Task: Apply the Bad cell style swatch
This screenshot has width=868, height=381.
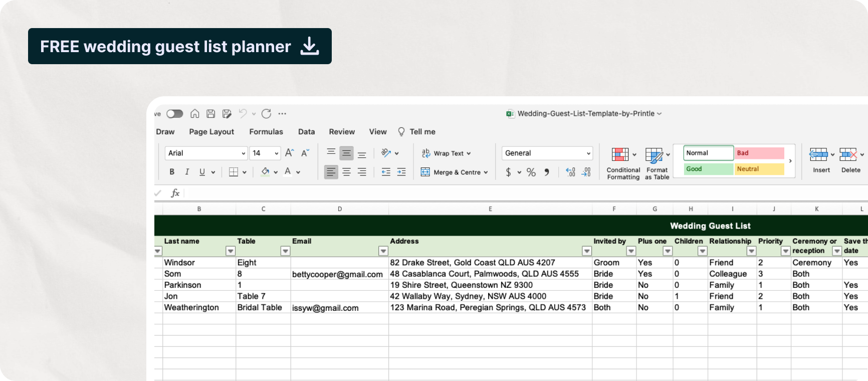Action: [x=759, y=153]
